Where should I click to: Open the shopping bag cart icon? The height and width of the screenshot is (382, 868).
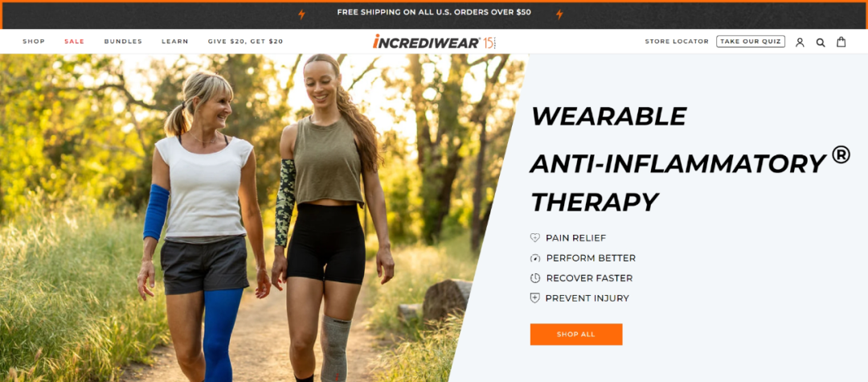(841, 42)
